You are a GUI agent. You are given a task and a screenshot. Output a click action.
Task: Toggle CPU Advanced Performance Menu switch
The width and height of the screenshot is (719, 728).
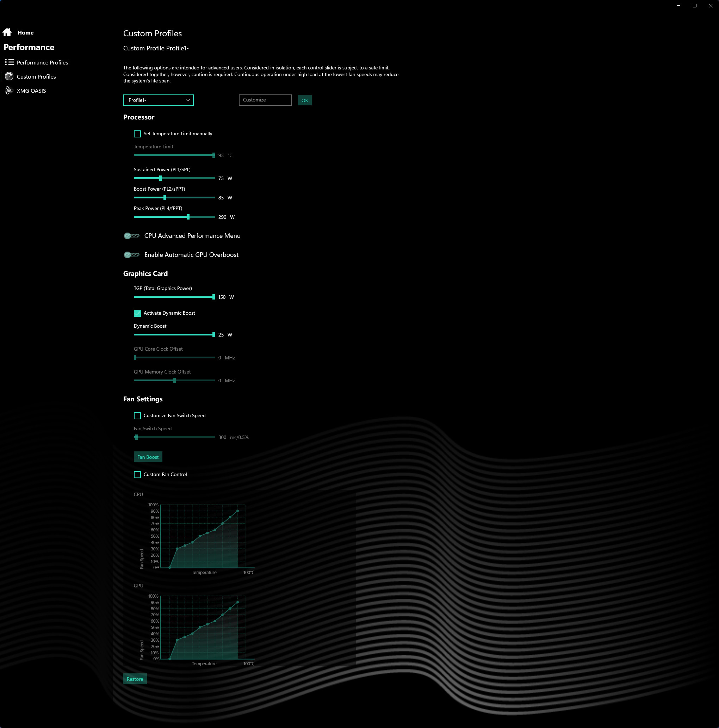pyautogui.click(x=132, y=236)
